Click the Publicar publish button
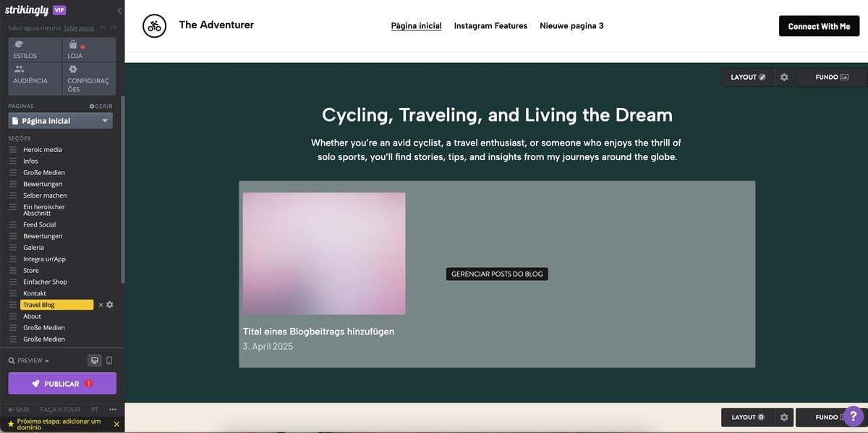The width and height of the screenshot is (868, 433). (62, 384)
